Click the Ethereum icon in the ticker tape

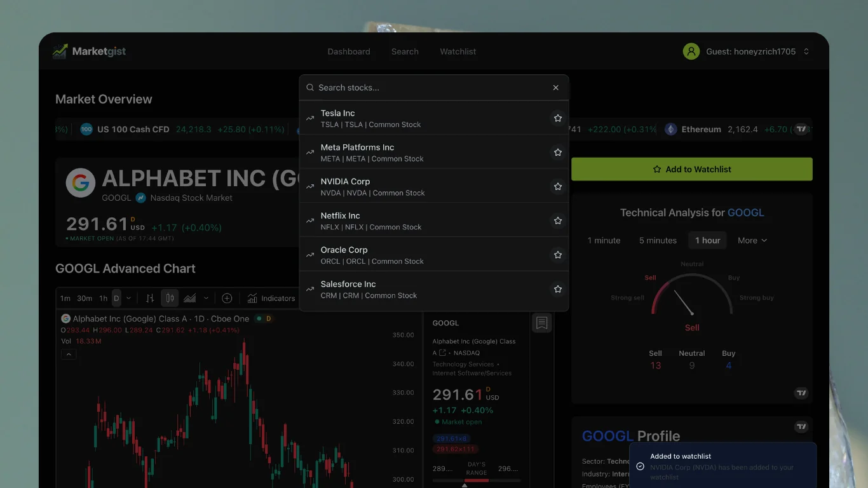(x=671, y=129)
